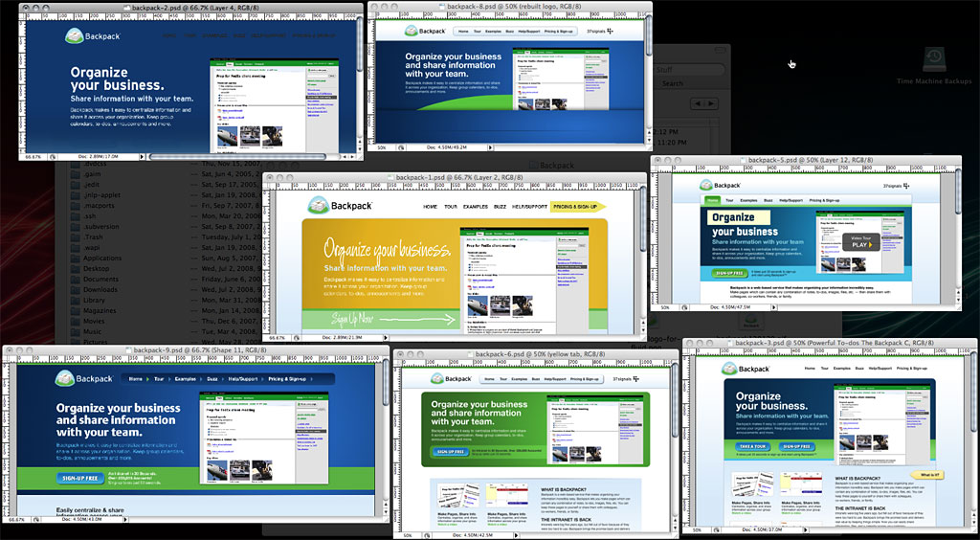This screenshot has height=540, width=980.
Task: Click the 66.67% zoom field in backpack-2 window
Action: tap(33, 157)
